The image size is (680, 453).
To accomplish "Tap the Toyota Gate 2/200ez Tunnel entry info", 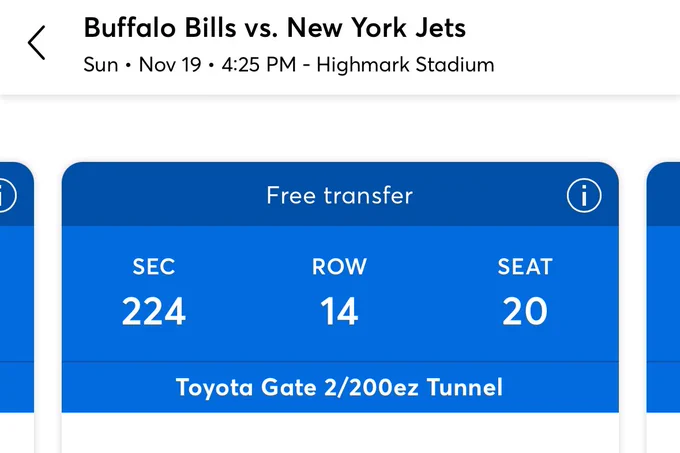I will (x=340, y=387).
